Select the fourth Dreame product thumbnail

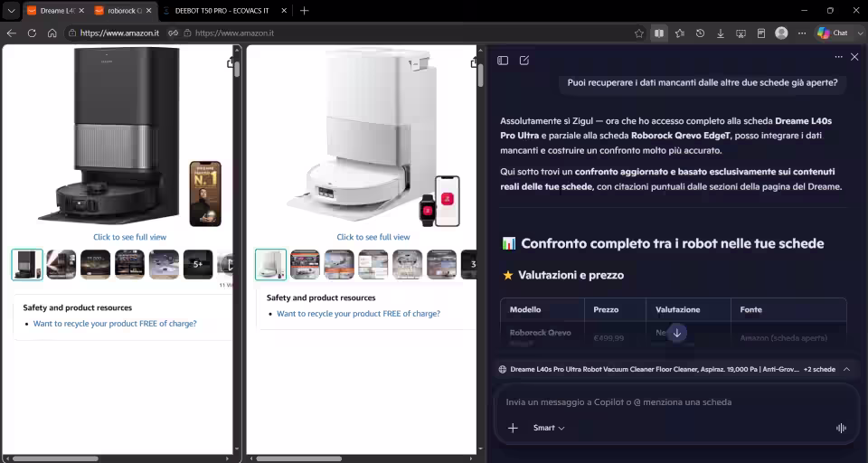(129, 265)
